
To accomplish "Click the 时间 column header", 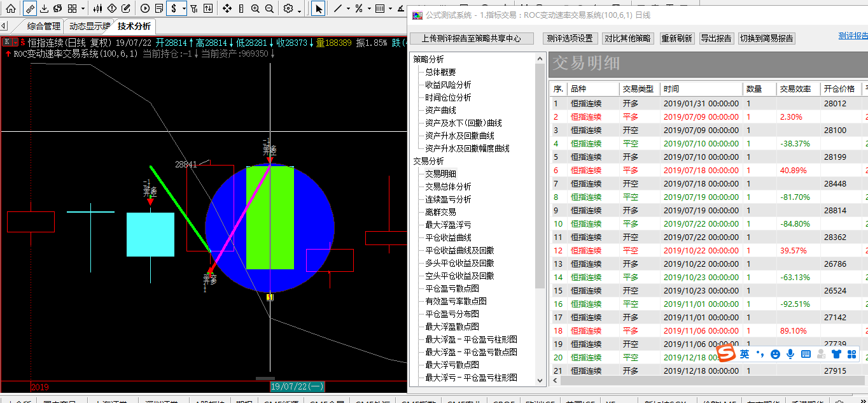I will click(x=702, y=89).
